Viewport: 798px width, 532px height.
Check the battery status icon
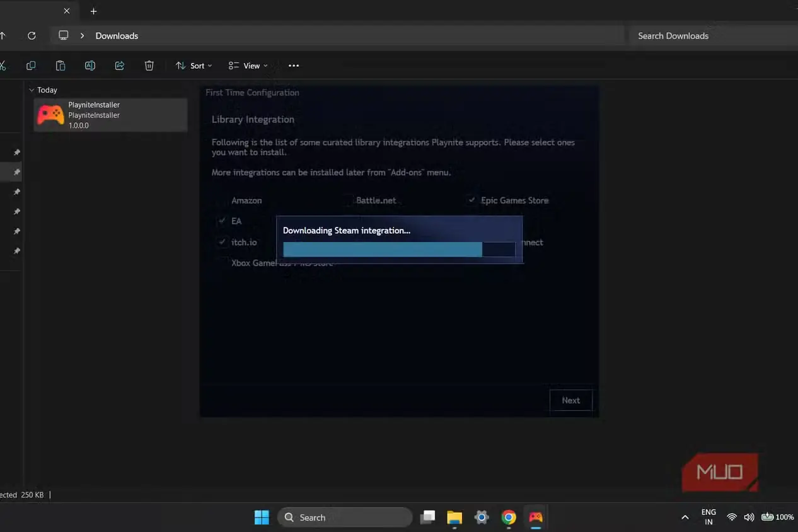(x=768, y=517)
